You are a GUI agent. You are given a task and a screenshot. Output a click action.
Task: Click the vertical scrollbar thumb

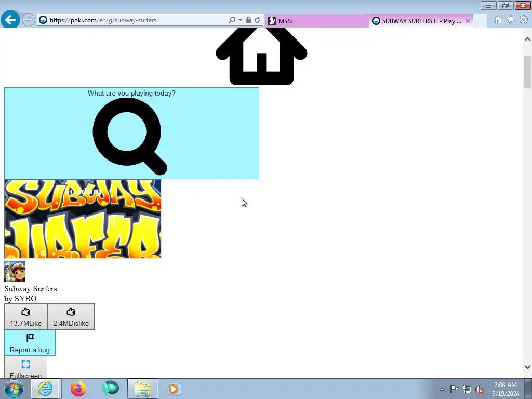click(527, 72)
